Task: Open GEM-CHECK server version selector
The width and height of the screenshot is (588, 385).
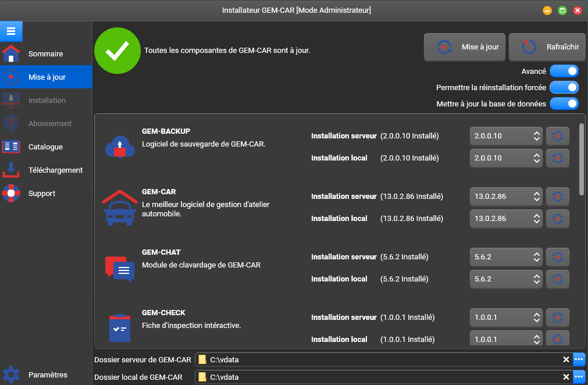Action: [506, 317]
